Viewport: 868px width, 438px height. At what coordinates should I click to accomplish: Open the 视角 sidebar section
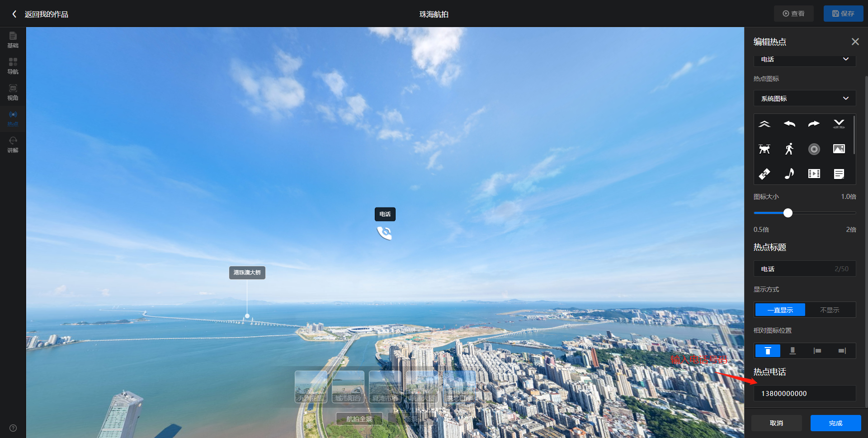point(13,92)
